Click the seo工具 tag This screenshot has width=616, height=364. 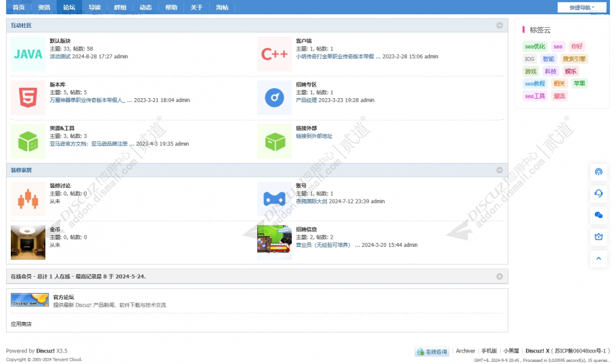pyautogui.click(x=535, y=96)
